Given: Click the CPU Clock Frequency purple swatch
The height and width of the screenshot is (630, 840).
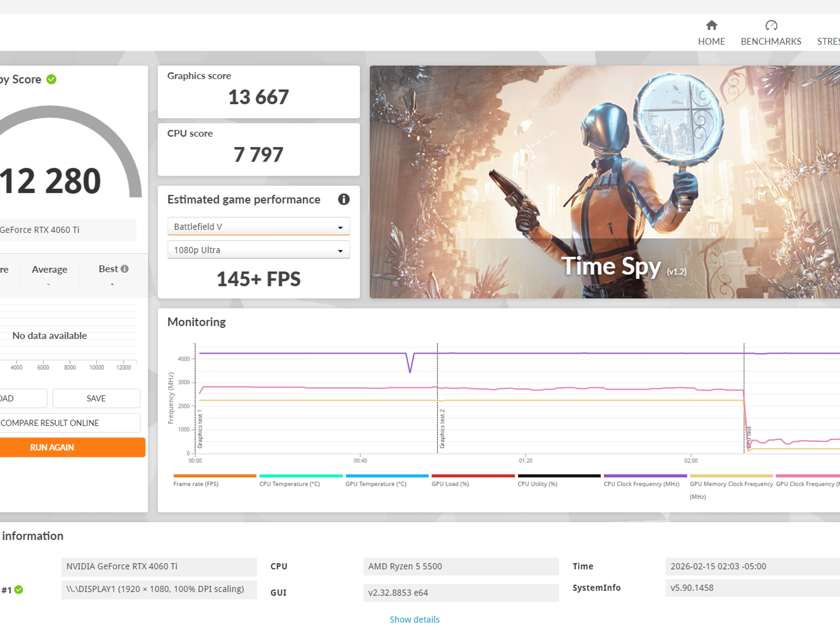Looking at the screenshot, I should point(645,476).
